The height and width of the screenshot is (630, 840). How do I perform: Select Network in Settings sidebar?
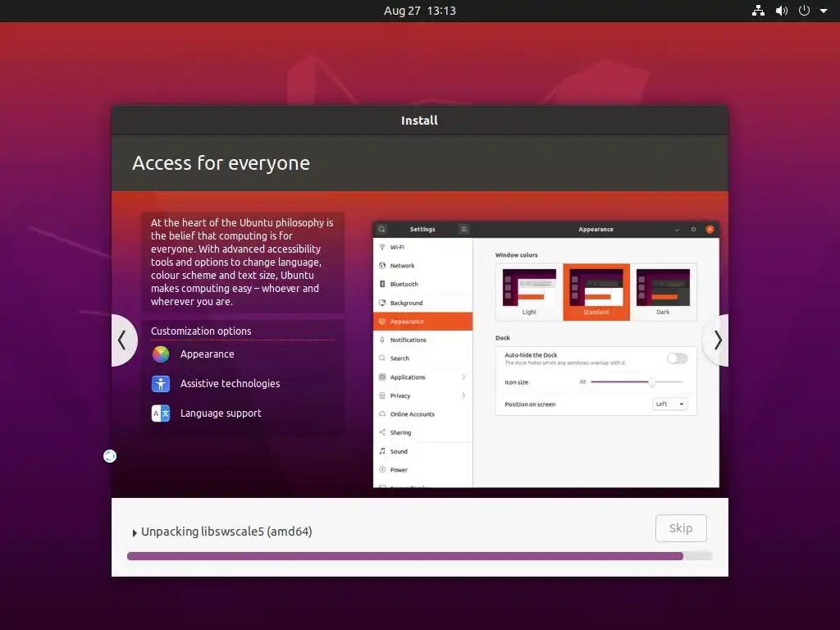click(x=422, y=266)
